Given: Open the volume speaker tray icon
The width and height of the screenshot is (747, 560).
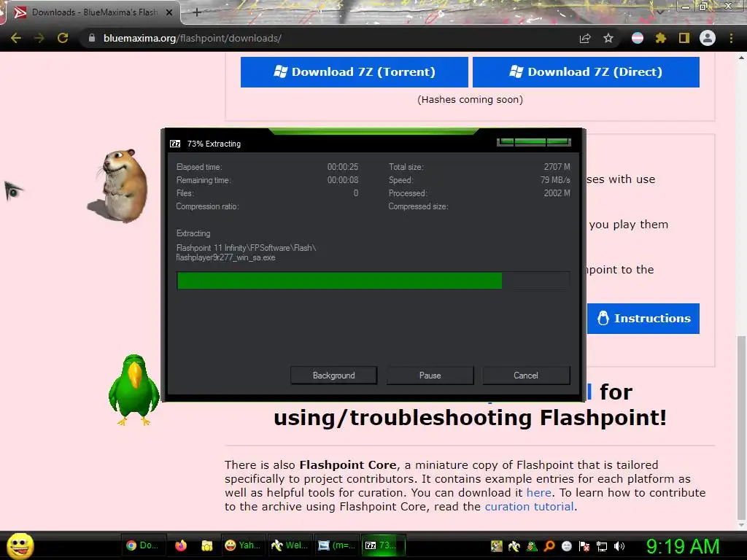Looking at the screenshot, I should tap(619, 545).
